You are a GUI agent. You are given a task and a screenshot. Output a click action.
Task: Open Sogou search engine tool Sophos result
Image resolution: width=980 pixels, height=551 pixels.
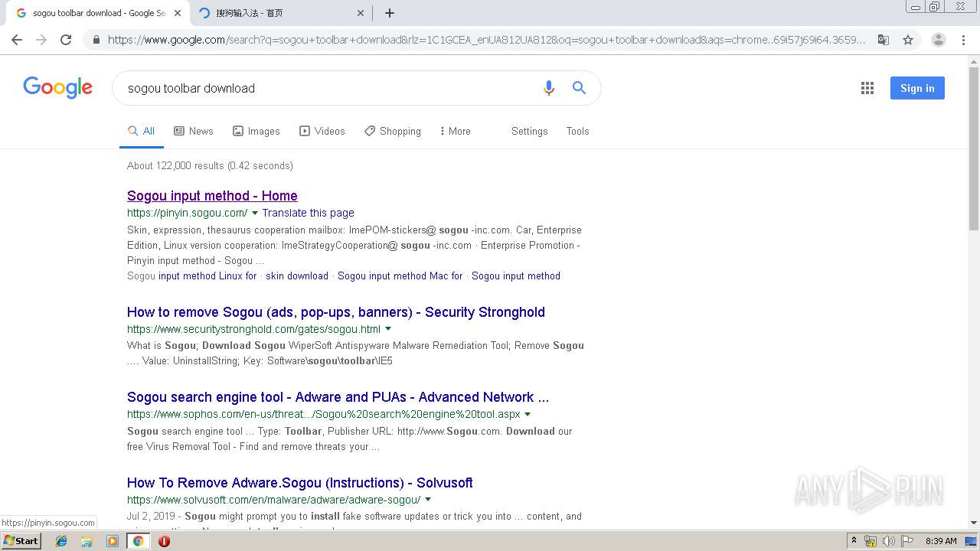(338, 397)
